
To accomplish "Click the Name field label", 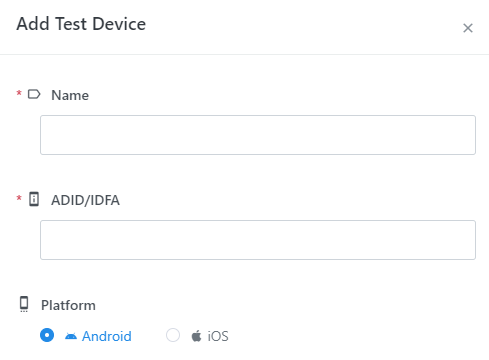I will (70, 95).
